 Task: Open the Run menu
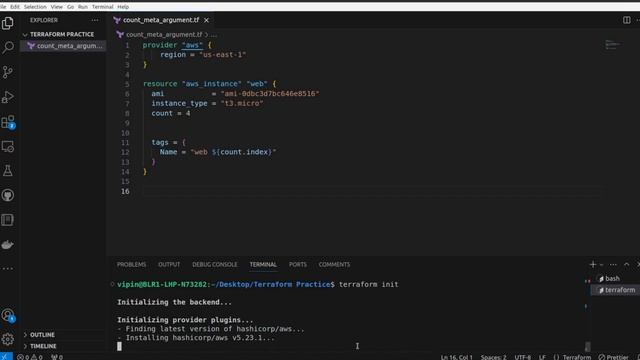pos(83,7)
